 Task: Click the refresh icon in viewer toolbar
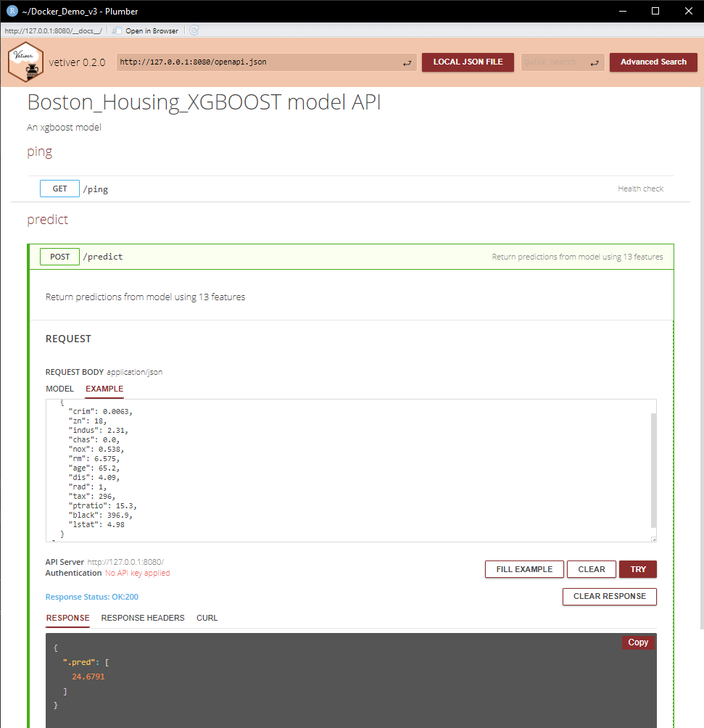pos(194,30)
